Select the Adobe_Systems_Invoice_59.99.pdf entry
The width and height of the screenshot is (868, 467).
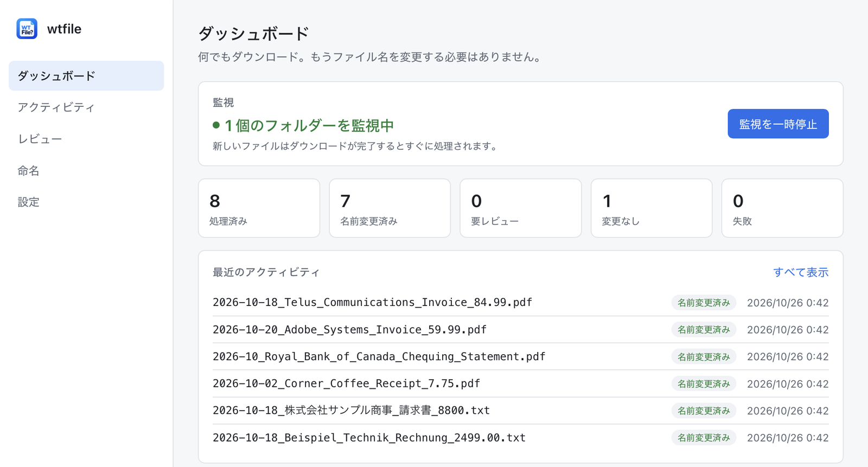(x=521, y=330)
